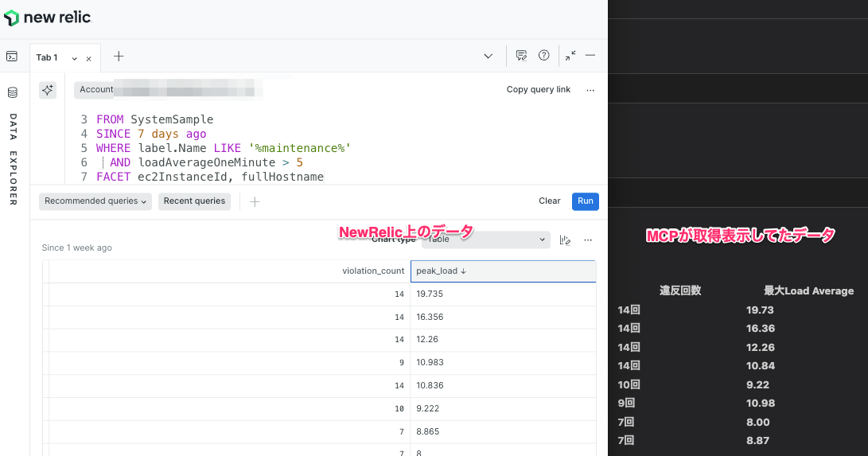Open chart more options ellipsis
Screen dimensions: 868x456
tap(589, 240)
